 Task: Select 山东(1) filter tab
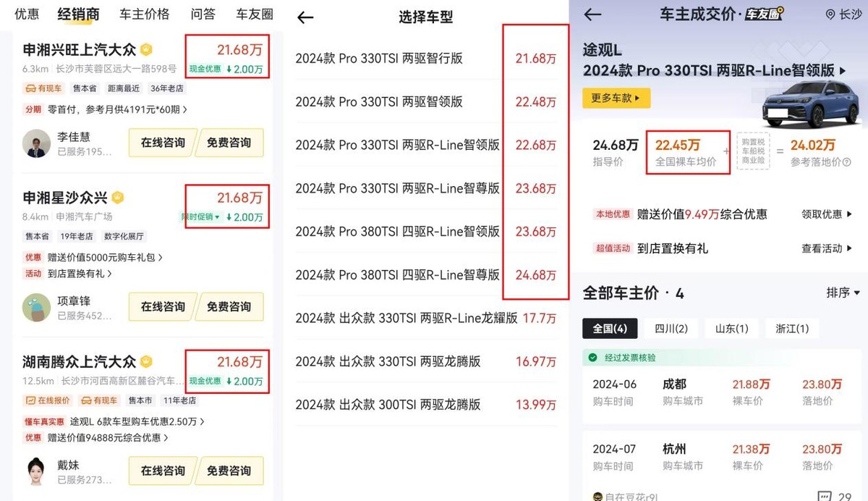click(731, 328)
